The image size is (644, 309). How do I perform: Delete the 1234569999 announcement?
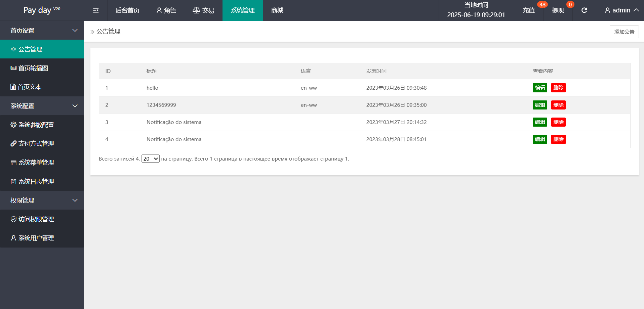558,105
